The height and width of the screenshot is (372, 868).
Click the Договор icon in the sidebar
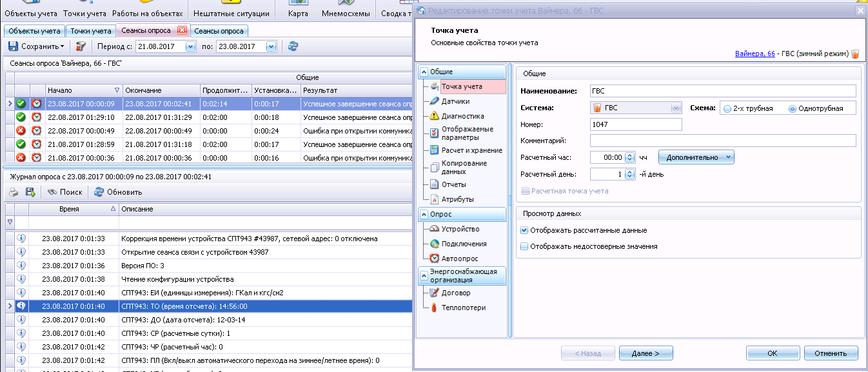(x=435, y=293)
